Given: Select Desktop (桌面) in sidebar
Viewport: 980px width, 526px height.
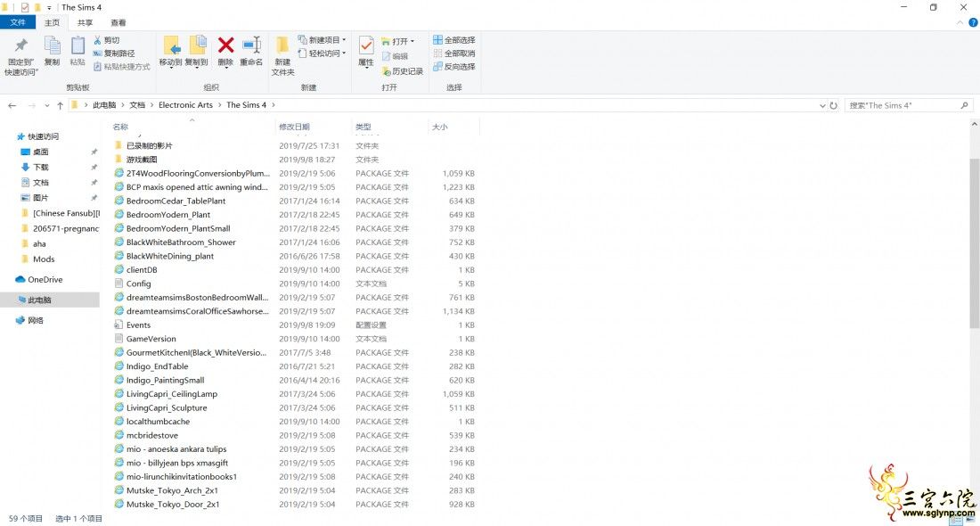Looking at the screenshot, I should (x=41, y=152).
